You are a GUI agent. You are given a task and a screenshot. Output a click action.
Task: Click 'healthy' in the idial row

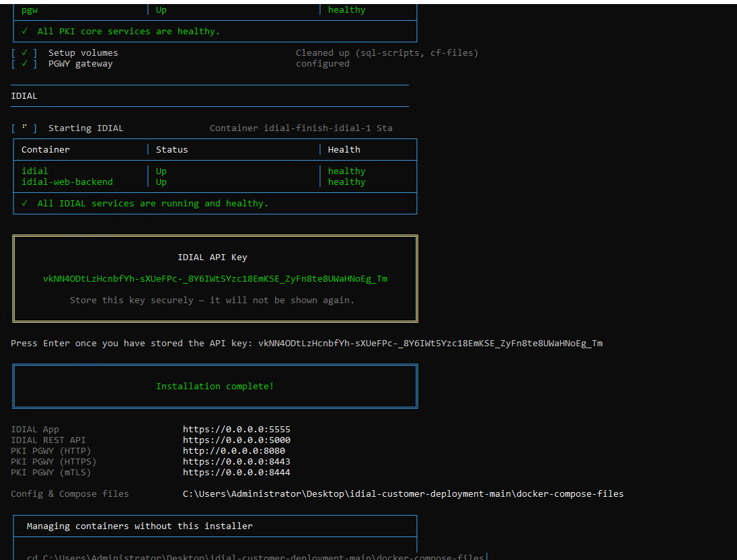[347, 171]
